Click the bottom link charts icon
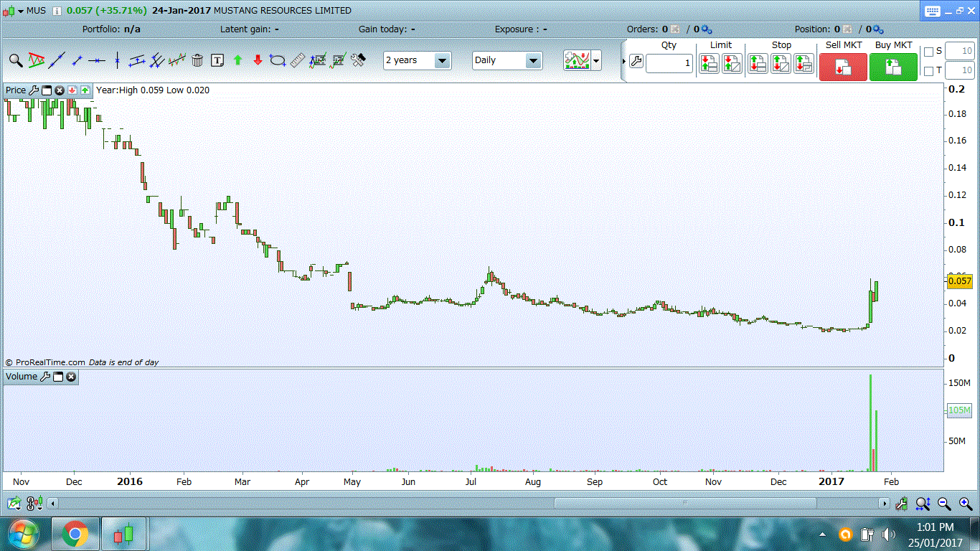Image resolution: width=980 pixels, height=551 pixels. pyautogui.click(x=35, y=504)
